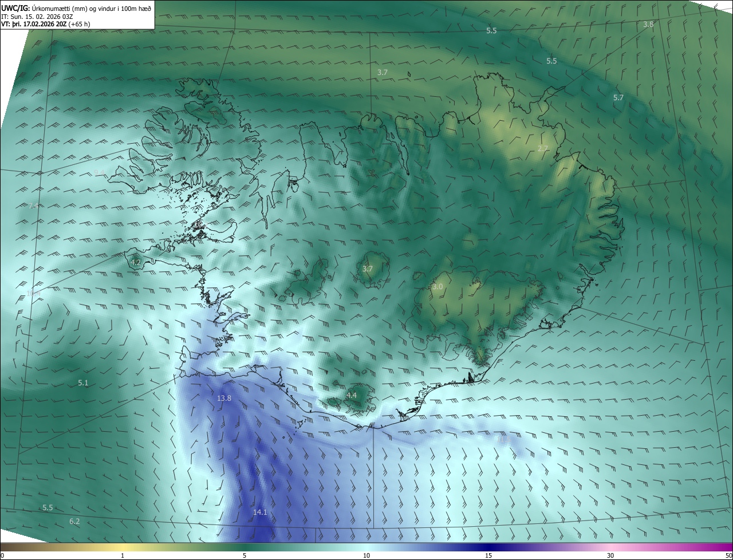Select the 1 tick on the colour scale
The width and height of the screenshot is (733, 560).
click(x=123, y=555)
